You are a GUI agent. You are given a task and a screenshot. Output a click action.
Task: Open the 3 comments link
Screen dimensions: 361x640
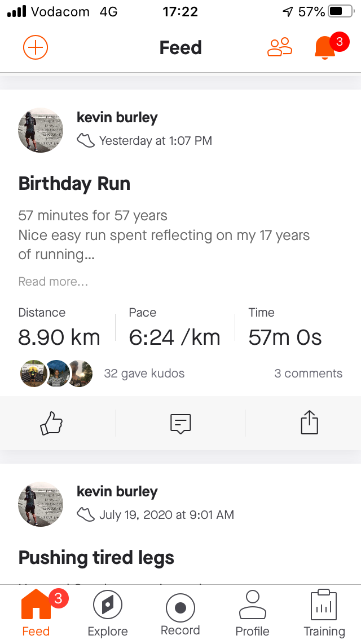pos(308,373)
